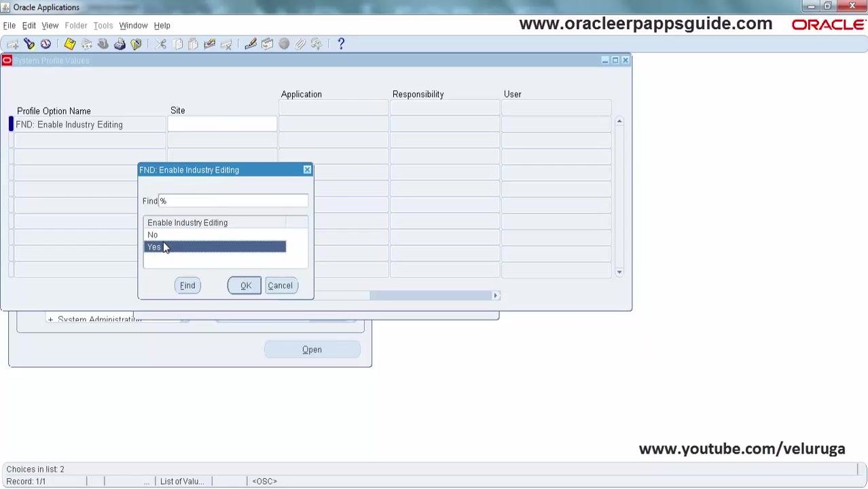Click the Site field for Enable Industry Editing
This screenshot has height=489, width=868.
point(222,125)
